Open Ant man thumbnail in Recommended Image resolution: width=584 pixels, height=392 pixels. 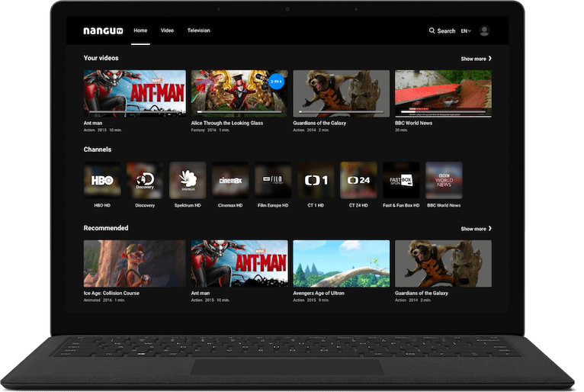(x=239, y=263)
